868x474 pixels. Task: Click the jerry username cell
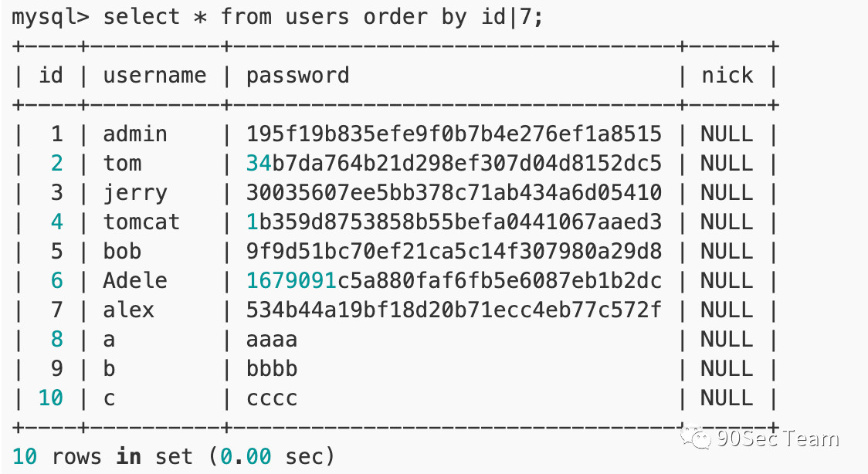click(135, 194)
